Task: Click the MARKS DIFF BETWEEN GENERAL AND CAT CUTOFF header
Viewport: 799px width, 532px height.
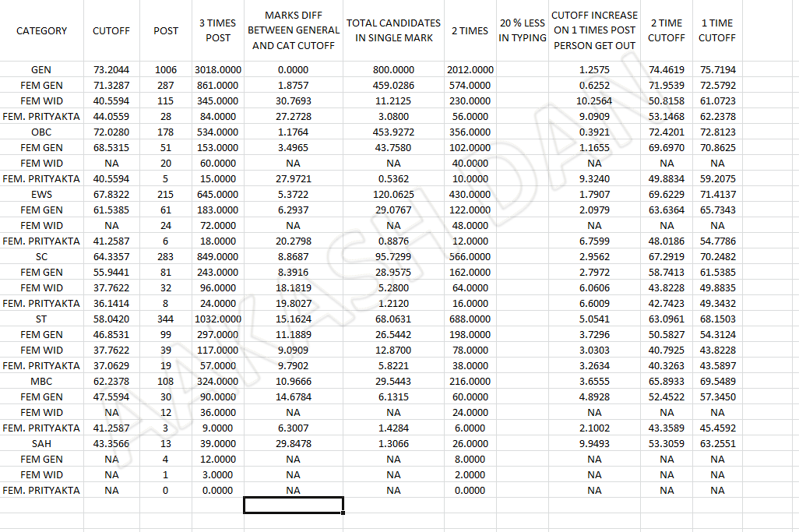Action: 294,30
